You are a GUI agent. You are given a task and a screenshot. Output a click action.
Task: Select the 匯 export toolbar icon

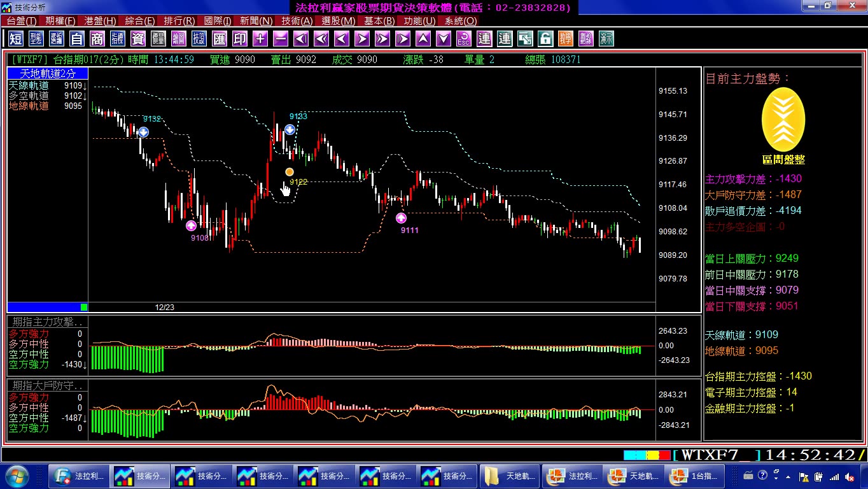220,39
